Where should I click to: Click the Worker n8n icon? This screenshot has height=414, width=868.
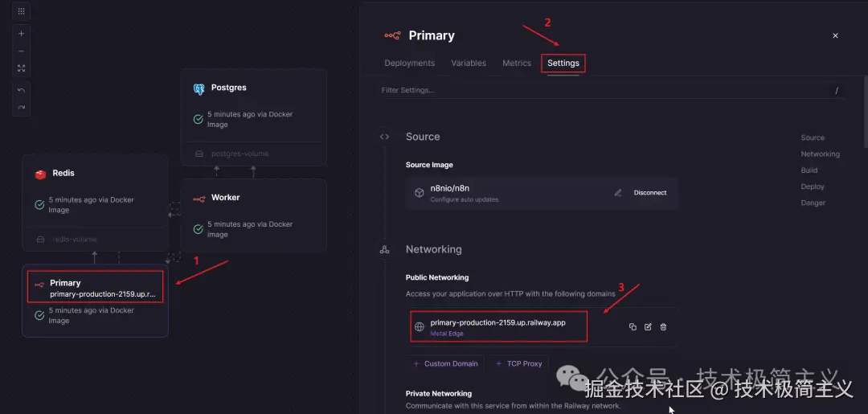coord(199,199)
